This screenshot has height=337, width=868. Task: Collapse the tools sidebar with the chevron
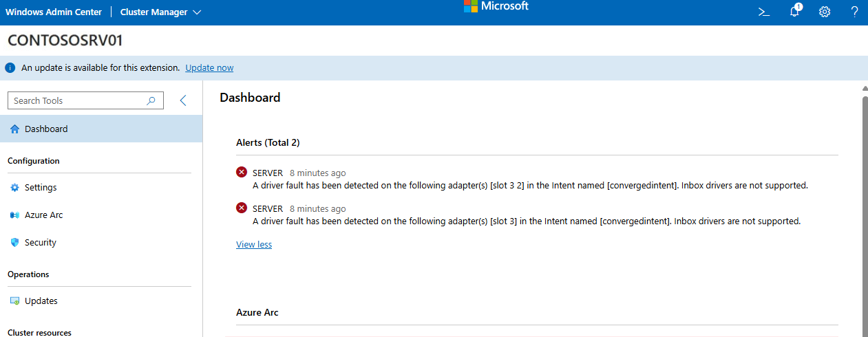tap(183, 100)
